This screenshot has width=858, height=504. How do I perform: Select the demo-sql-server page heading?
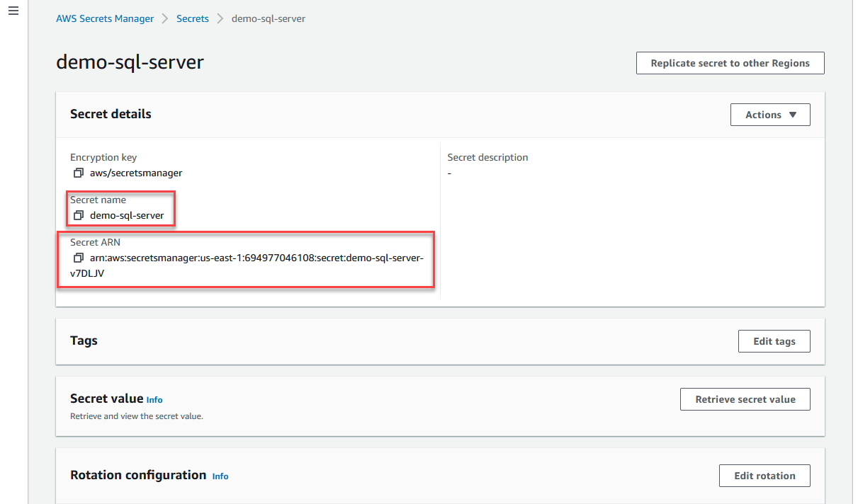point(130,62)
